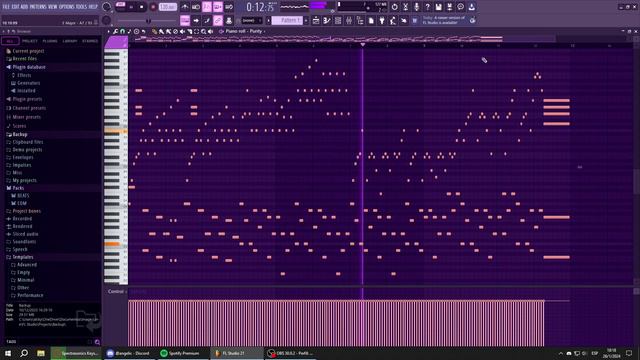Click the main pitch knob

[107, 20]
